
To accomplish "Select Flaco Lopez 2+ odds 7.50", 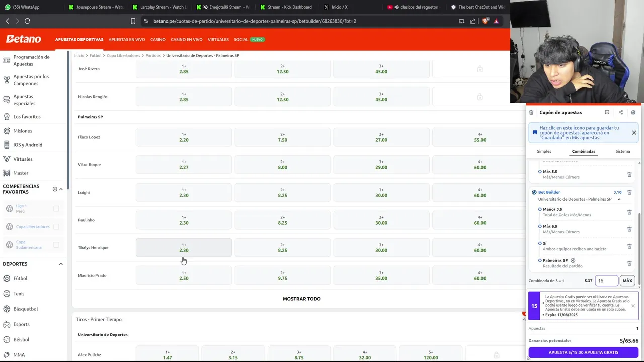I will tap(283, 137).
